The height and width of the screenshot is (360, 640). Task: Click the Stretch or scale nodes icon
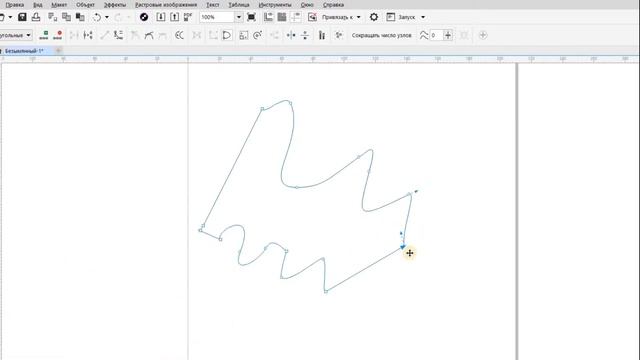244,35
